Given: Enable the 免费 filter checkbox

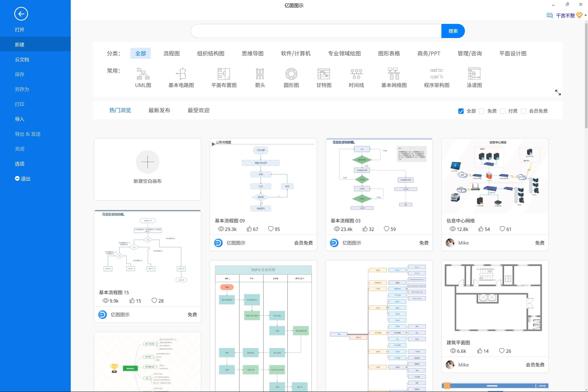Looking at the screenshot, I should (482, 111).
